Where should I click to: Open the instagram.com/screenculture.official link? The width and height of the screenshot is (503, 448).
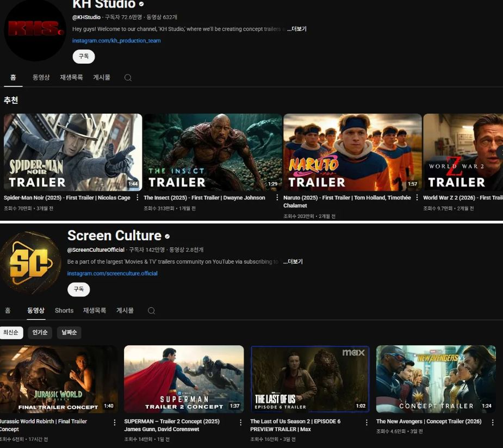(x=112, y=273)
